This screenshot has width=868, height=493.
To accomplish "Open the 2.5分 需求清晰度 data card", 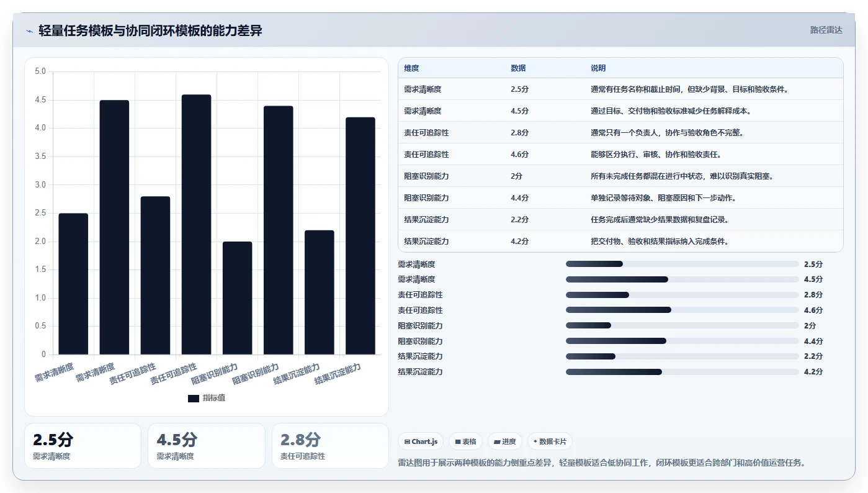I will pyautogui.click(x=83, y=446).
